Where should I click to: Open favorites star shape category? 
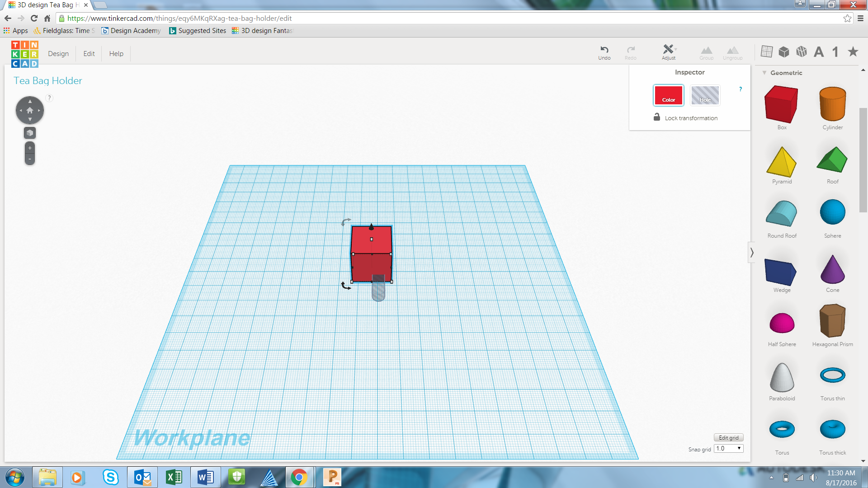(x=853, y=52)
